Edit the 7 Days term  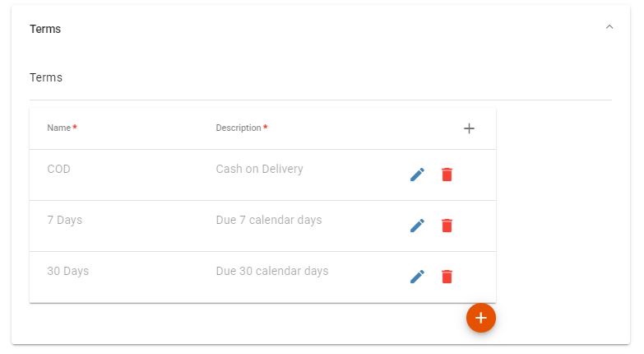click(417, 226)
